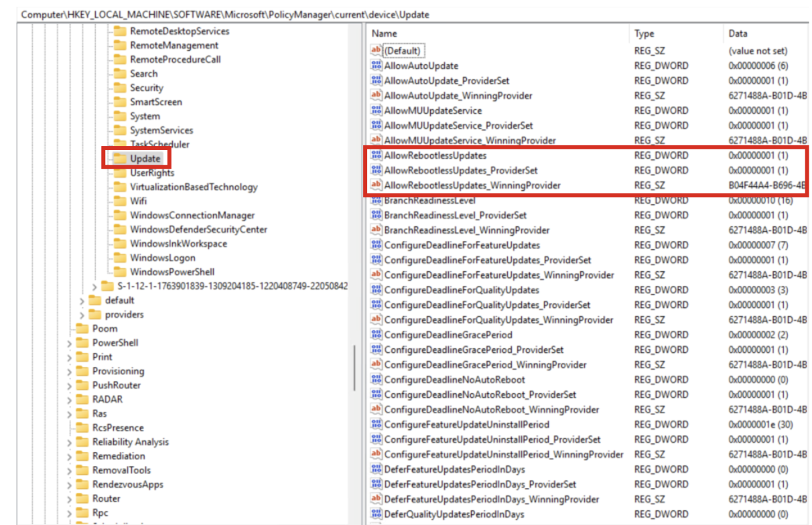
Task: Click the AllowMUUpdateService DWORD icon
Action: [377, 110]
